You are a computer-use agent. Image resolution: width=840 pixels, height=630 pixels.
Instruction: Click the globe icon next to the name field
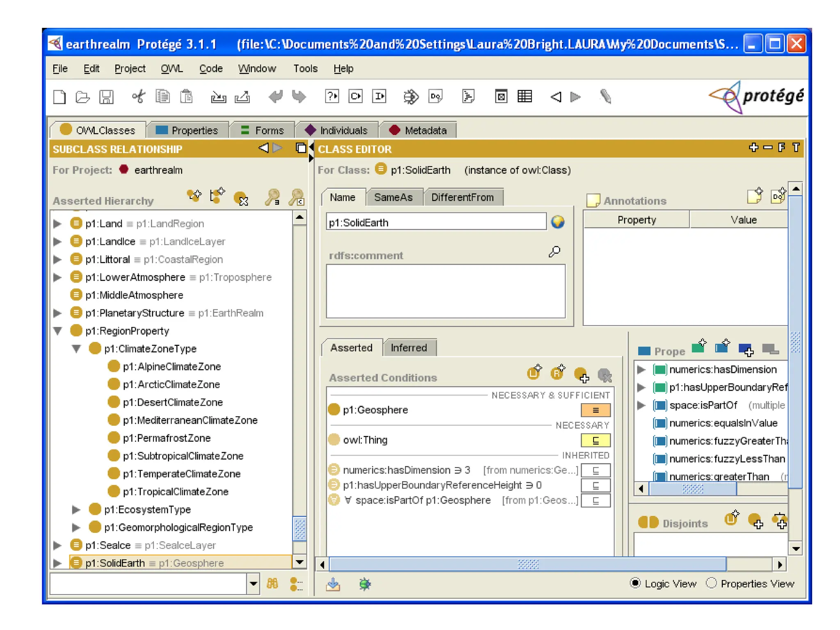click(x=557, y=222)
